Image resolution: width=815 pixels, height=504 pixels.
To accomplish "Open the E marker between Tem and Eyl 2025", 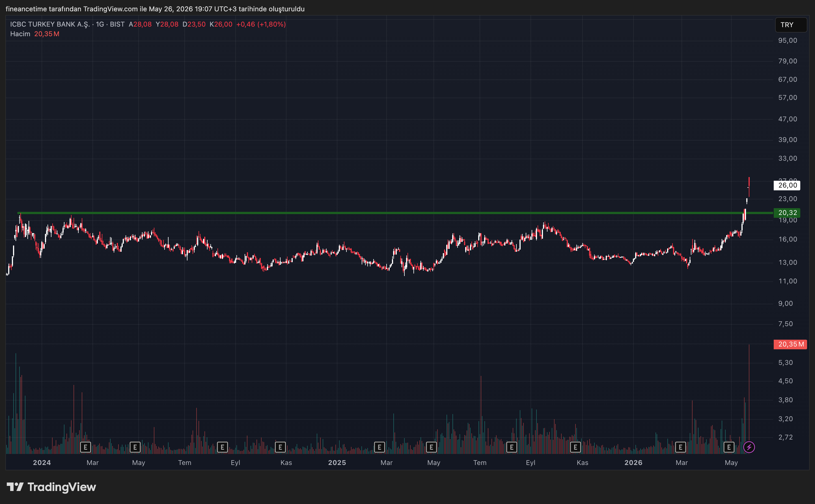I will tap(512, 447).
